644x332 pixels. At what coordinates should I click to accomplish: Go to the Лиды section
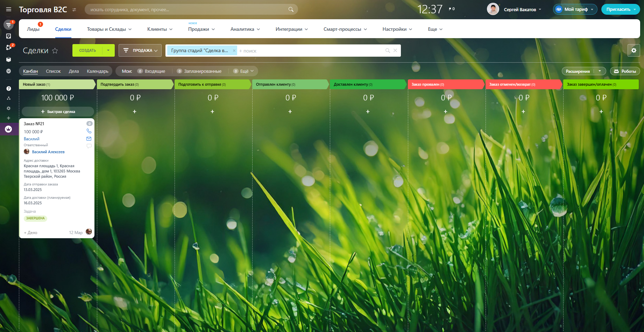coord(33,29)
